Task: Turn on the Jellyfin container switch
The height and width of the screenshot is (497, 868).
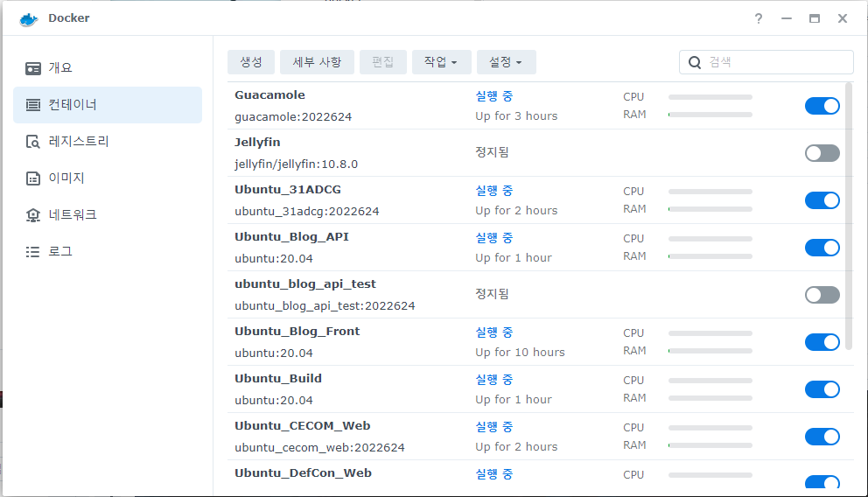Action: click(x=822, y=153)
